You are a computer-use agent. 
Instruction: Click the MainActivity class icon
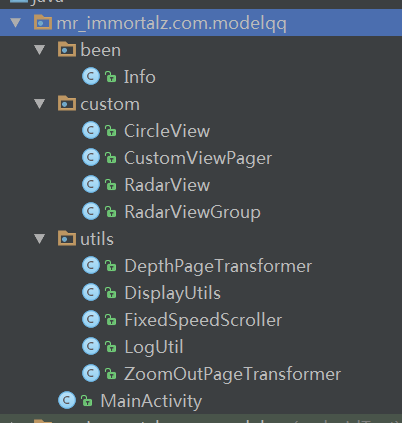pyautogui.click(x=67, y=400)
